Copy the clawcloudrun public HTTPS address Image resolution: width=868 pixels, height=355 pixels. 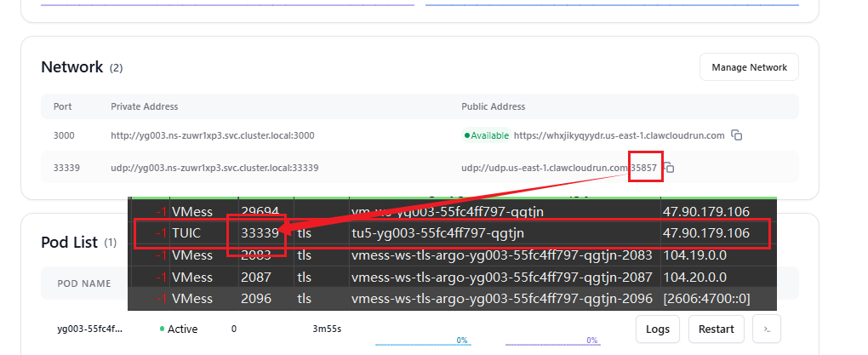point(736,135)
